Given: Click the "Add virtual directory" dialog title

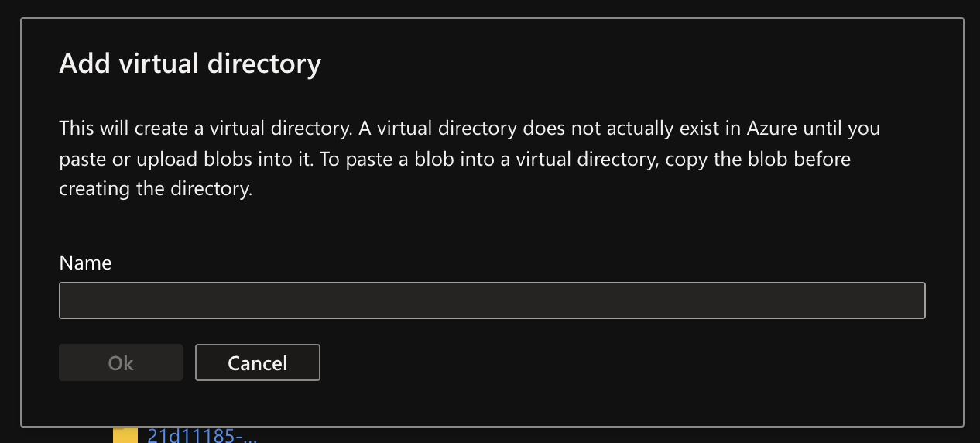Looking at the screenshot, I should coord(190,64).
